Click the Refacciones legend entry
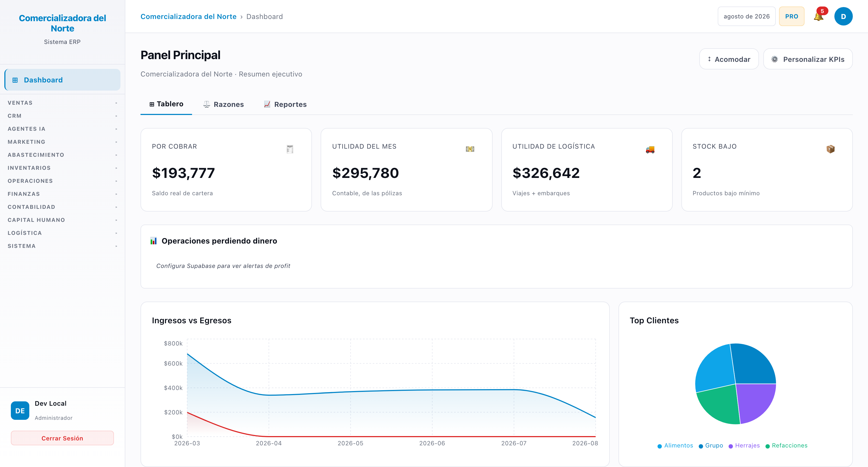This screenshot has width=868, height=467. tap(786, 445)
